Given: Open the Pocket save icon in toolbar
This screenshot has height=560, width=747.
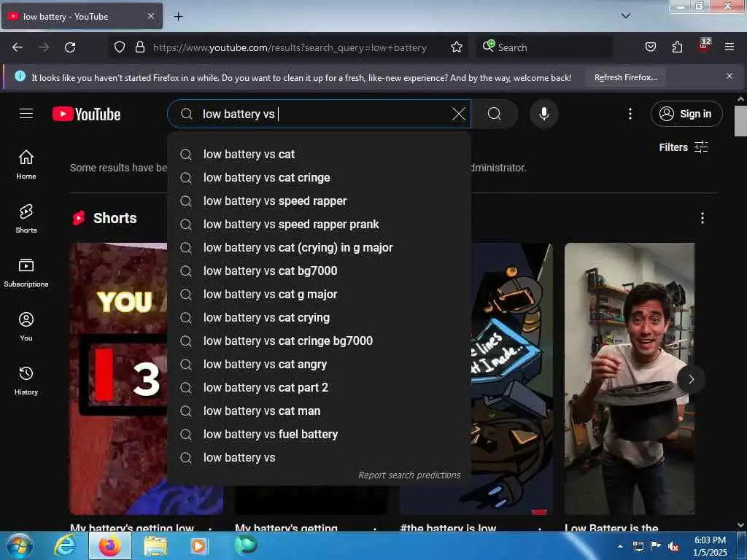Looking at the screenshot, I should 650,47.
